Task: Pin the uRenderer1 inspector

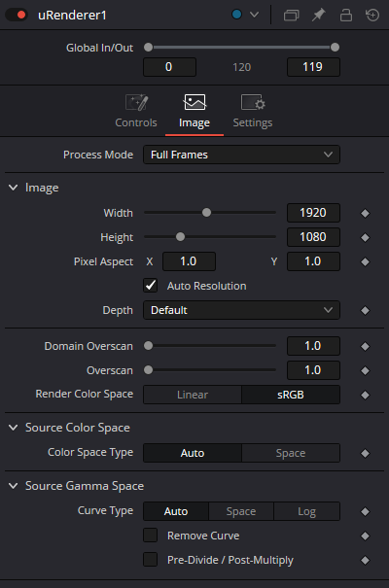Action: tap(318, 15)
